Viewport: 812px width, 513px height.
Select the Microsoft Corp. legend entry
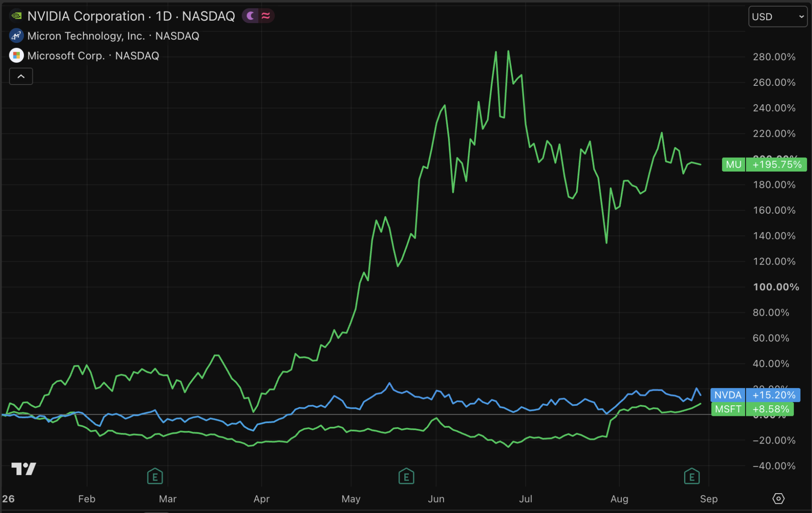pos(93,56)
